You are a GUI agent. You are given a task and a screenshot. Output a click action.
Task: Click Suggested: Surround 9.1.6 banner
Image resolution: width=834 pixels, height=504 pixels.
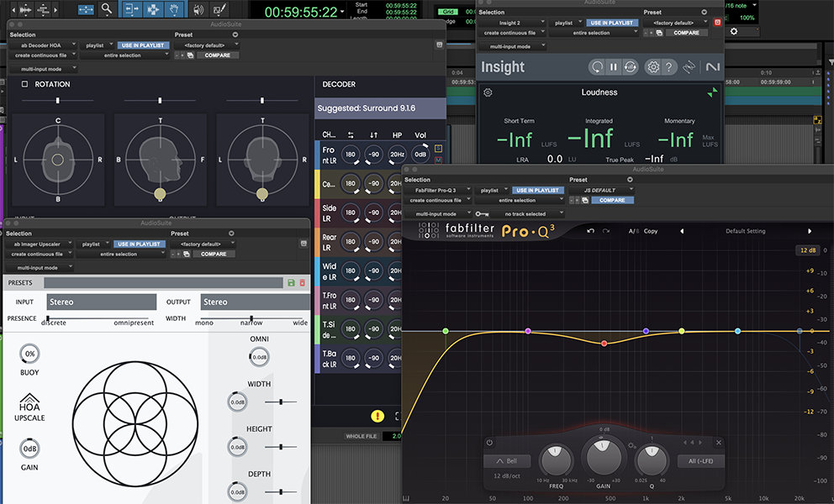pyautogui.click(x=380, y=108)
